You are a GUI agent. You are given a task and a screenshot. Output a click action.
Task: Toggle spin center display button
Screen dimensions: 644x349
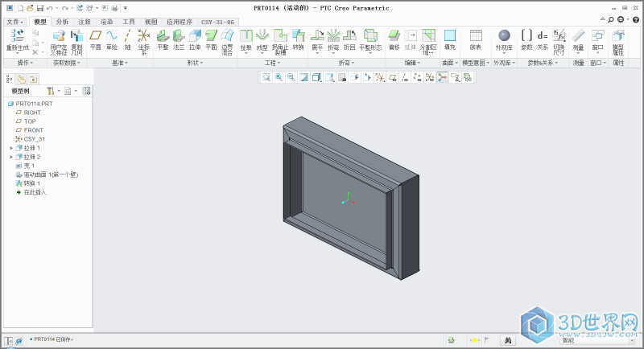[442, 77]
